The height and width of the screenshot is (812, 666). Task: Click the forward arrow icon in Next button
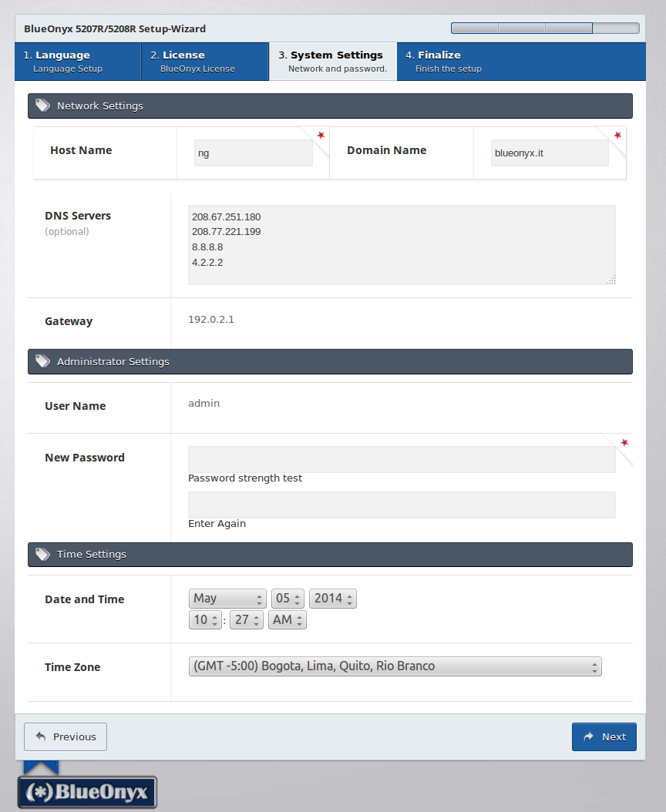tap(589, 737)
